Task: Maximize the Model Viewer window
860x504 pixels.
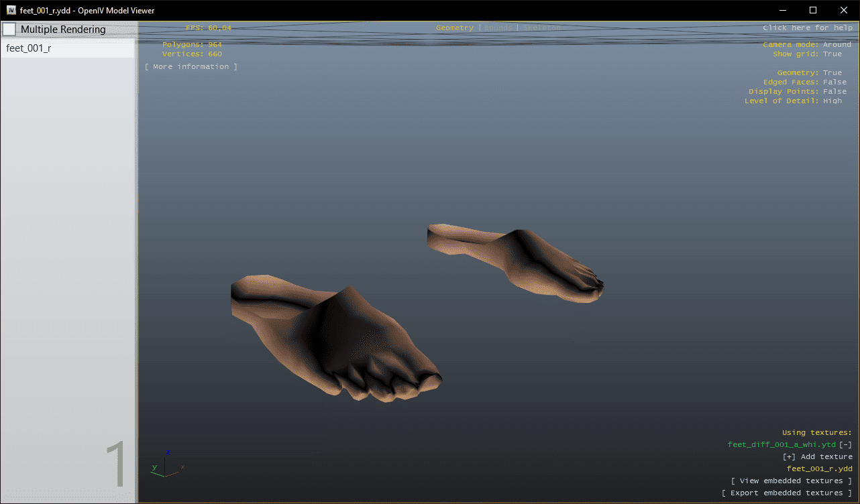Action: click(812, 10)
